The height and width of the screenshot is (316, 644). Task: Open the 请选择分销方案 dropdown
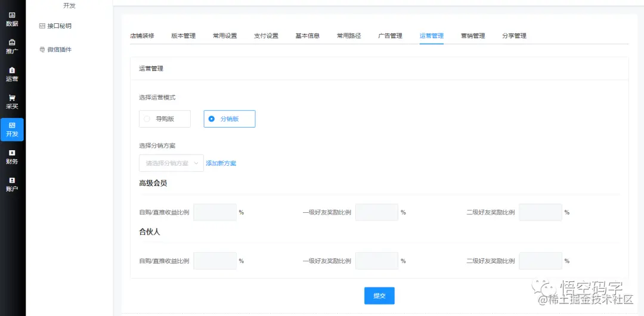point(171,163)
